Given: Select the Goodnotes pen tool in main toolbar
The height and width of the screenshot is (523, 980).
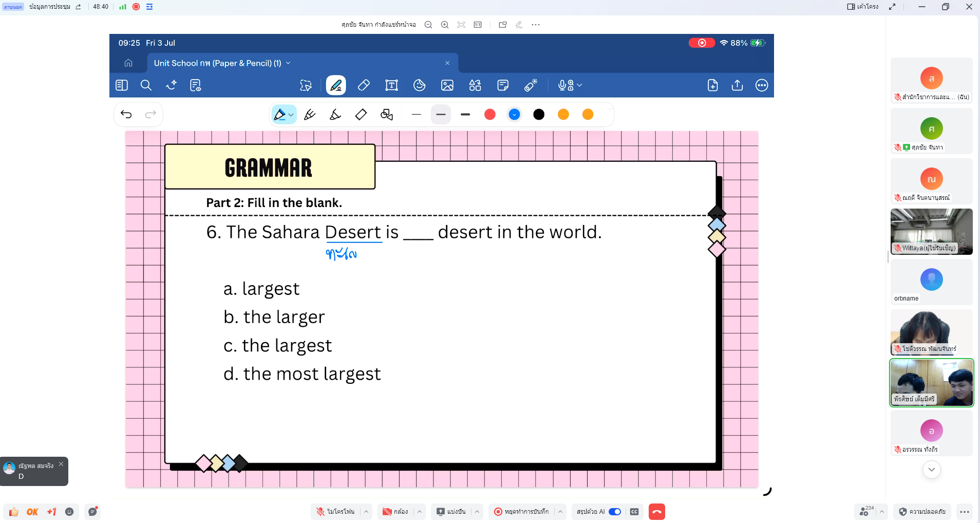Looking at the screenshot, I should pyautogui.click(x=336, y=85).
